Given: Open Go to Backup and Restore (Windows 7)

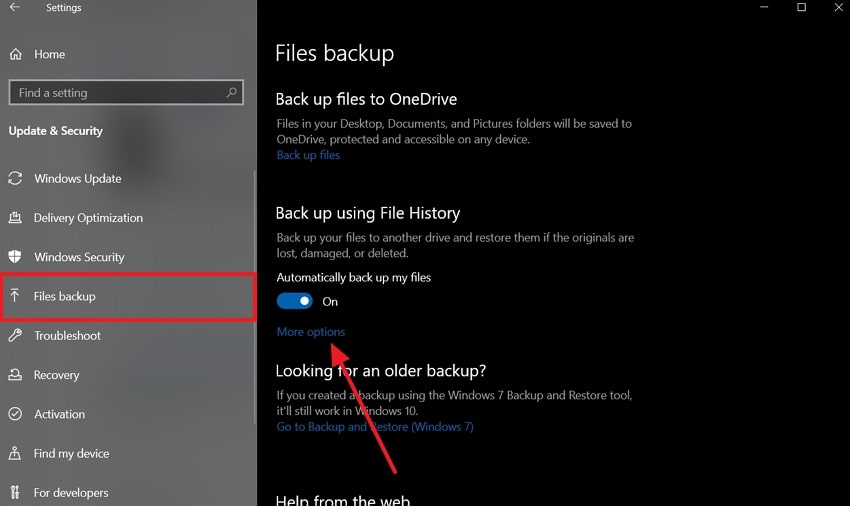Looking at the screenshot, I should 375,427.
